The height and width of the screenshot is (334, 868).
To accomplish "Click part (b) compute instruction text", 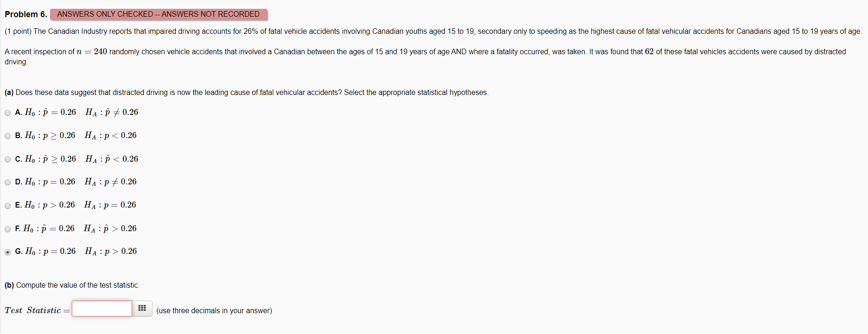I will pos(72,285).
